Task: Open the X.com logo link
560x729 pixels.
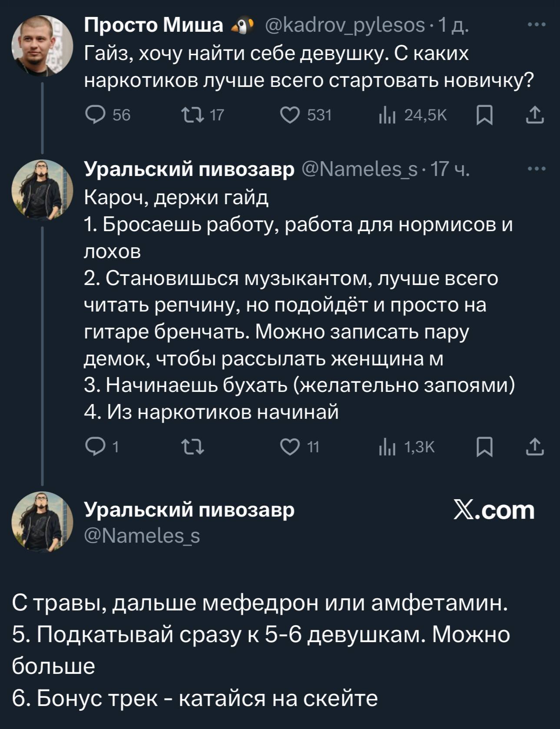Action: [494, 510]
